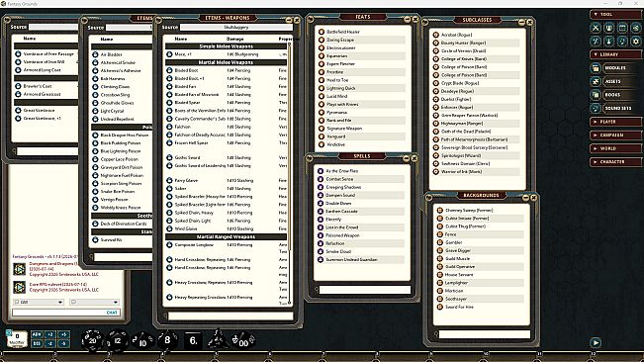Image resolution: width=644 pixels, height=362 pixels.
Task: Click the Dungeons and Dragons ruleset icon in chat
Action: pyautogui.click(x=19, y=269)
